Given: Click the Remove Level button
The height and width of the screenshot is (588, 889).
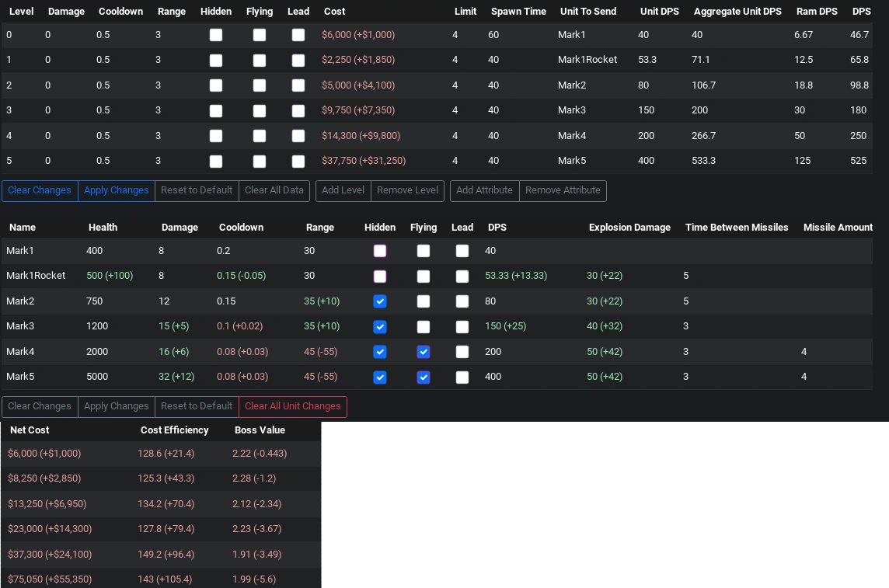Looking at the screenshot, I should coord(407,191).
